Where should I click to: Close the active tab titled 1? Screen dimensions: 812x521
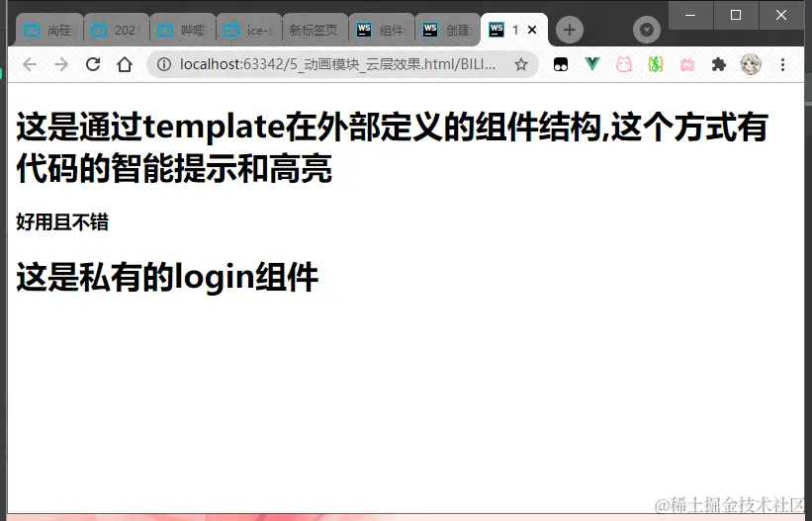(532, 30)
